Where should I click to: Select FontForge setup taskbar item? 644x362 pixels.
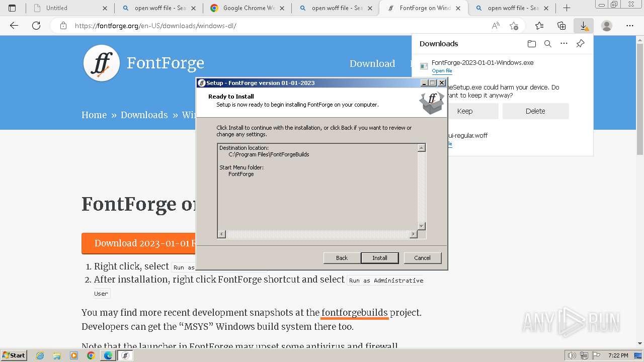click(x=125, y=355)
